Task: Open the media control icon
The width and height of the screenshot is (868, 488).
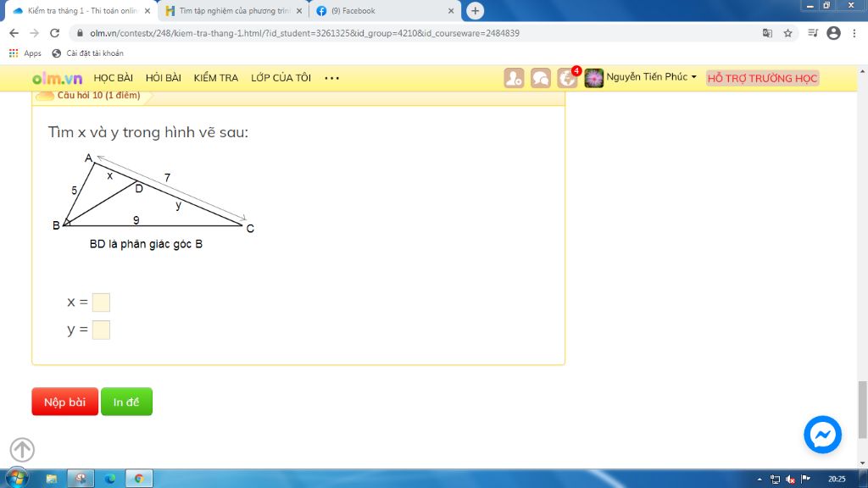Action: (x=813, y=33)
